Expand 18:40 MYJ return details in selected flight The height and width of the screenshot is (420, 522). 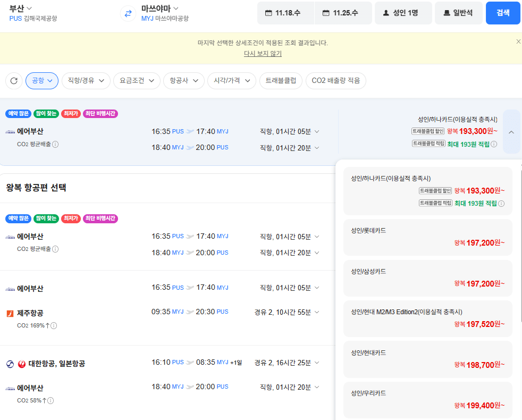317,148
